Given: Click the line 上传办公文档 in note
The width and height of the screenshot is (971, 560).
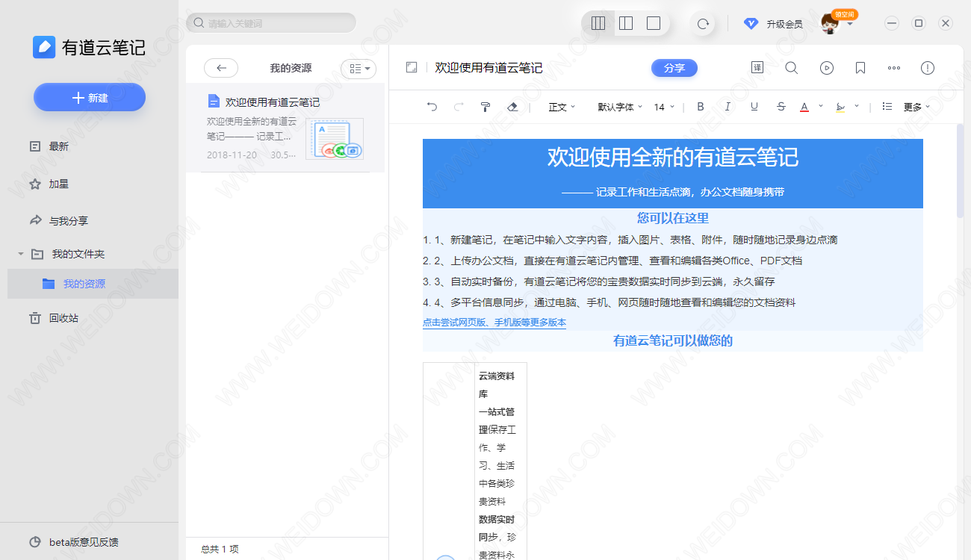Looking at the screenshot, I should (612, 261).
